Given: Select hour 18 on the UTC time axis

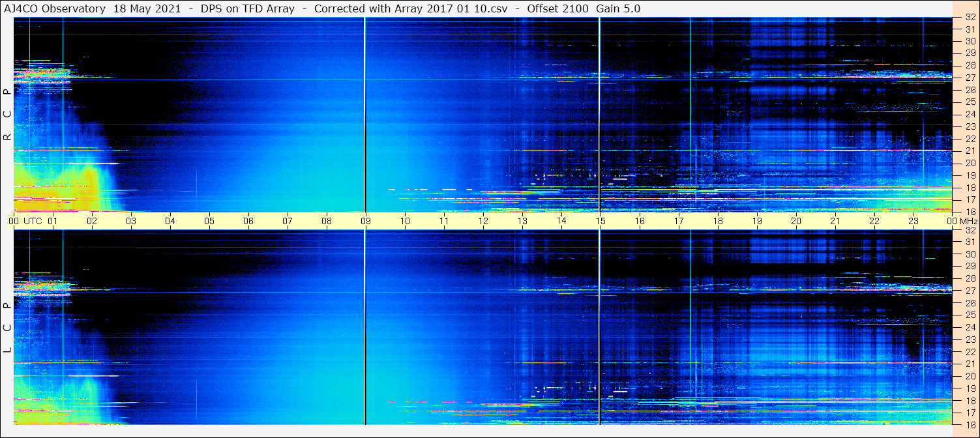Looking at the screenshot, I should 718,221.
